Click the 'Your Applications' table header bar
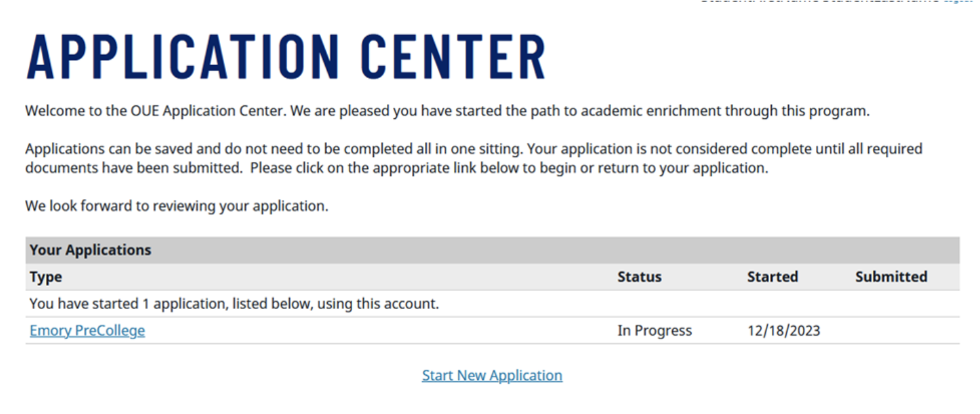Viewport: 980px width, 414px height. click(x=91, y=250)
